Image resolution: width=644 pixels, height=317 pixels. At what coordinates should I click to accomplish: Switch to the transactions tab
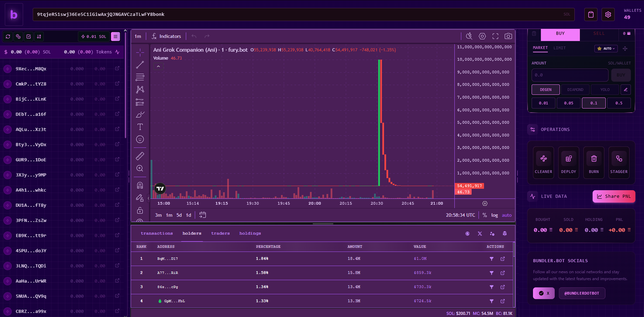[x=157, y=233]
